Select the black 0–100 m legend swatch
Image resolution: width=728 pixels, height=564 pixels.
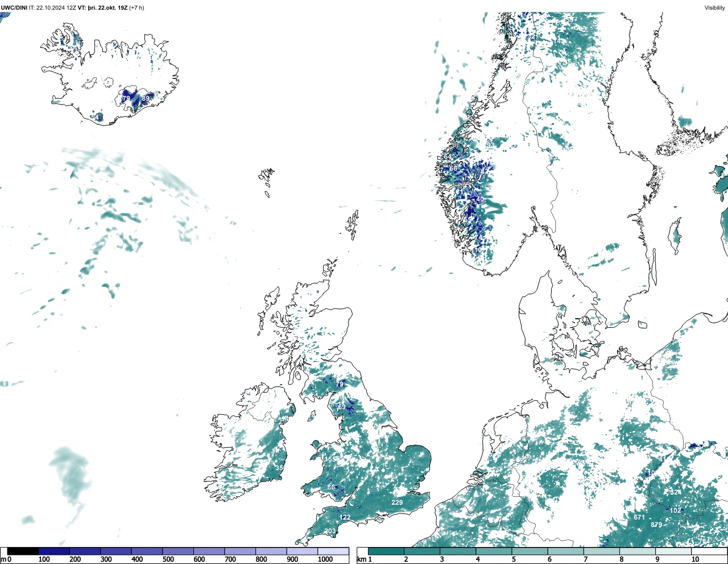23,551
